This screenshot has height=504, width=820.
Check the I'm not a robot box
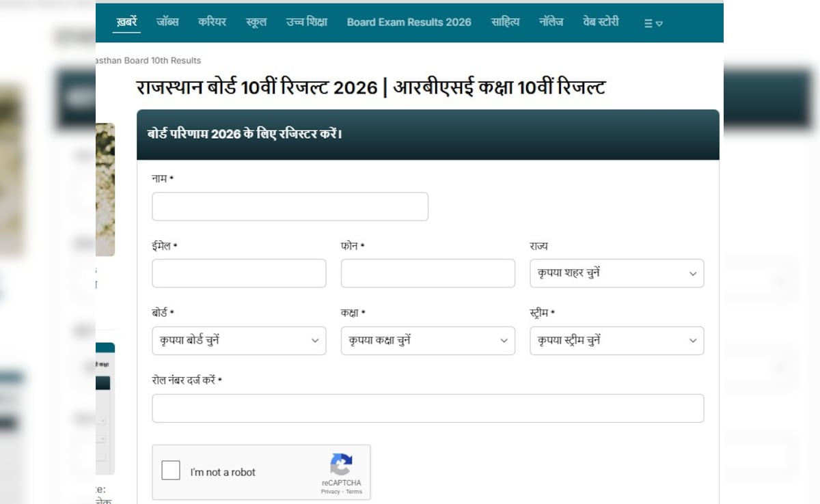coord(171,471)
